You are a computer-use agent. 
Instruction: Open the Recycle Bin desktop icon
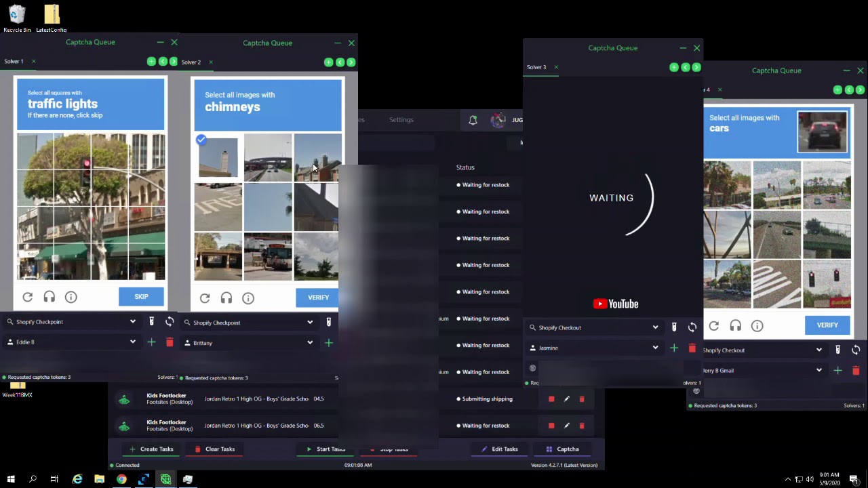17,18
